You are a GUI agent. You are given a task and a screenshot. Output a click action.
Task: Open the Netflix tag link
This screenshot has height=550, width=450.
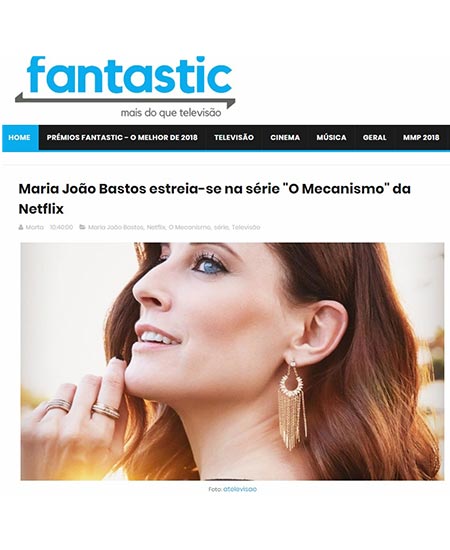[x=156, y=227]
